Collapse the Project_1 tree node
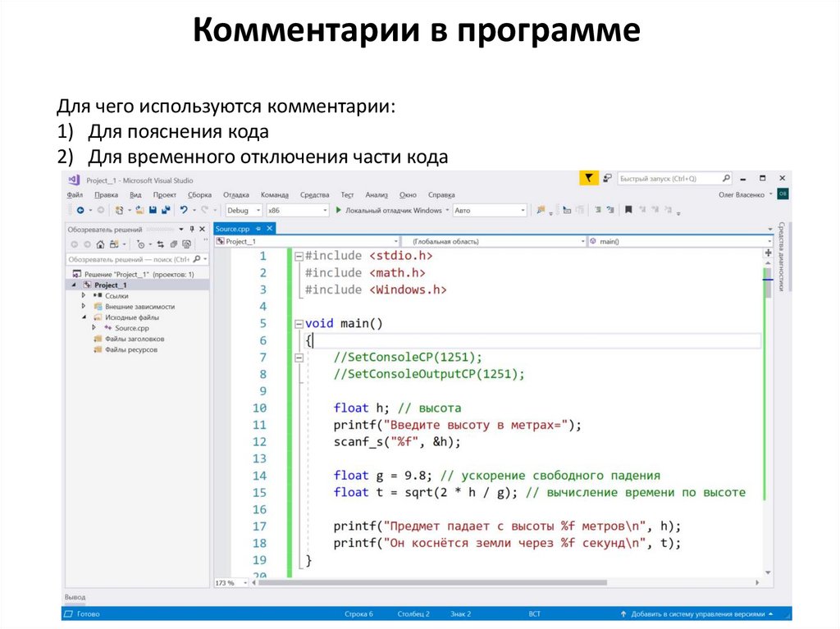Image resolution: width=840 pixels, height=629 pixels. click(x=75, y=285)
